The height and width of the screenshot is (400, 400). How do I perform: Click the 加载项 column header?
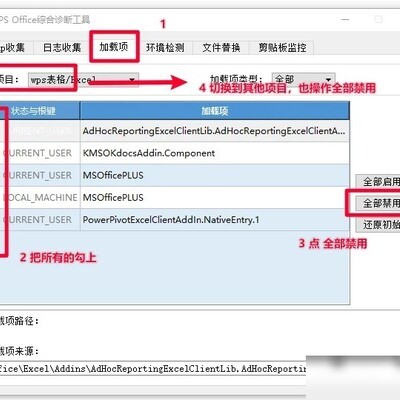click(x=215, y=111)
